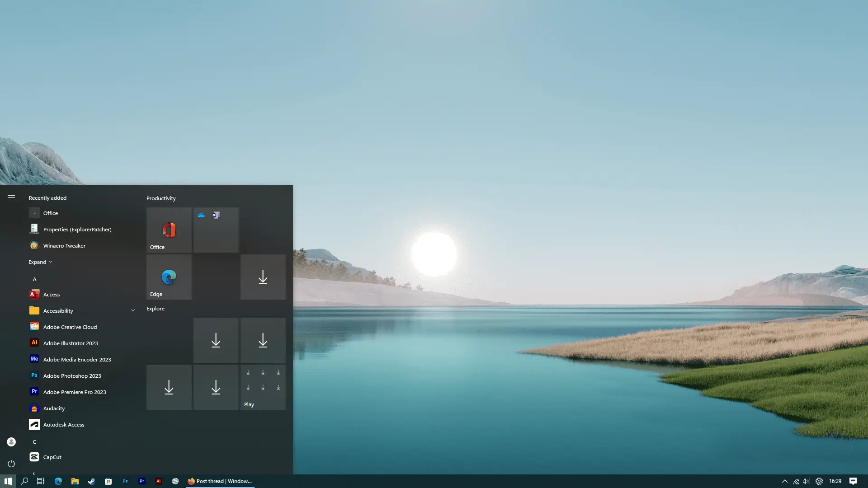
Task: Collapse the Accessibility folder chevron
Action: click(132, 310)
